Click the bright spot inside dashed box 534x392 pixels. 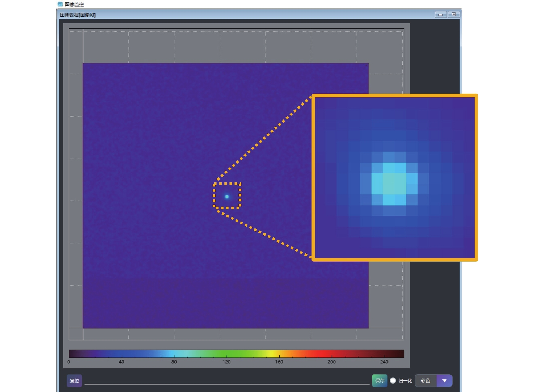(227, 197)
